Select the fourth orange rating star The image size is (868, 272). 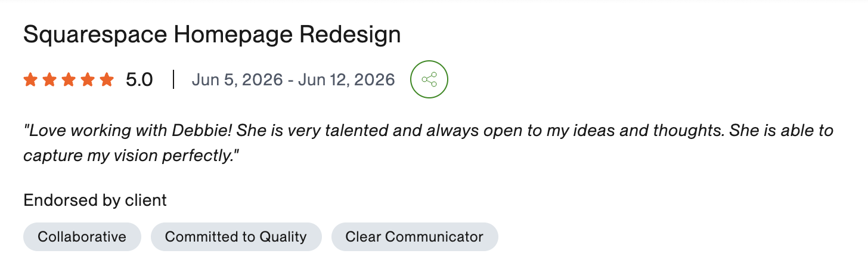(x=88, y=79)
